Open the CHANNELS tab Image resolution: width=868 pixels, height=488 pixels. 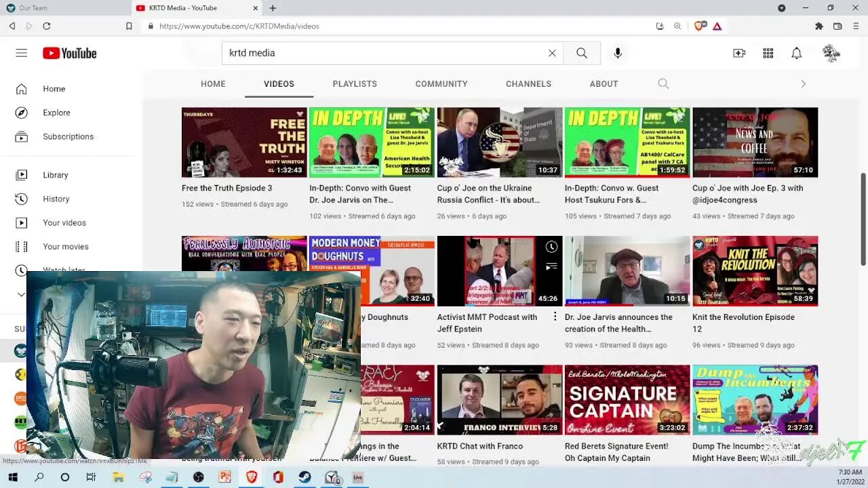coord(528,84)
